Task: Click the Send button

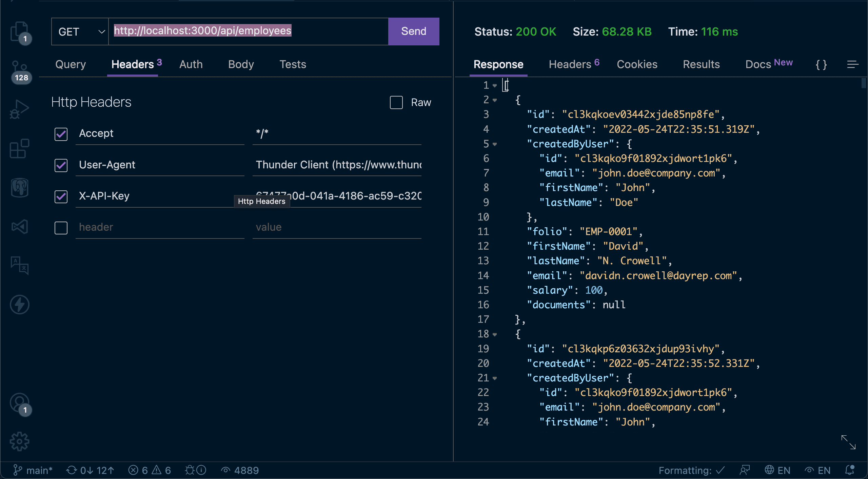Action: 414,31
